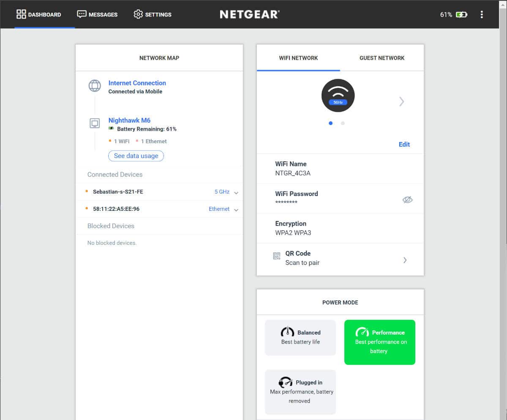Viewport: 507px width, 420px height.
Task: Go to next WiFi band with right chevron
Action: [x=402, y=101]
